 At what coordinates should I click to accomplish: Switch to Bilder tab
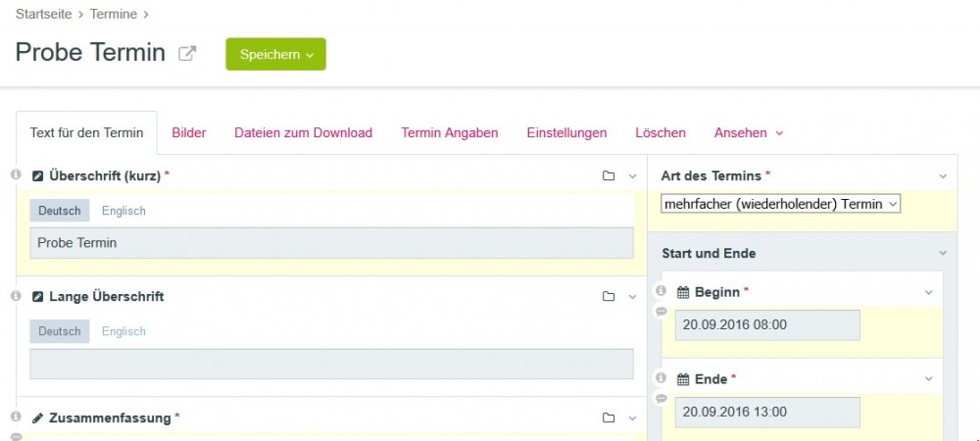pyautogui.click(x=189, y=133)
